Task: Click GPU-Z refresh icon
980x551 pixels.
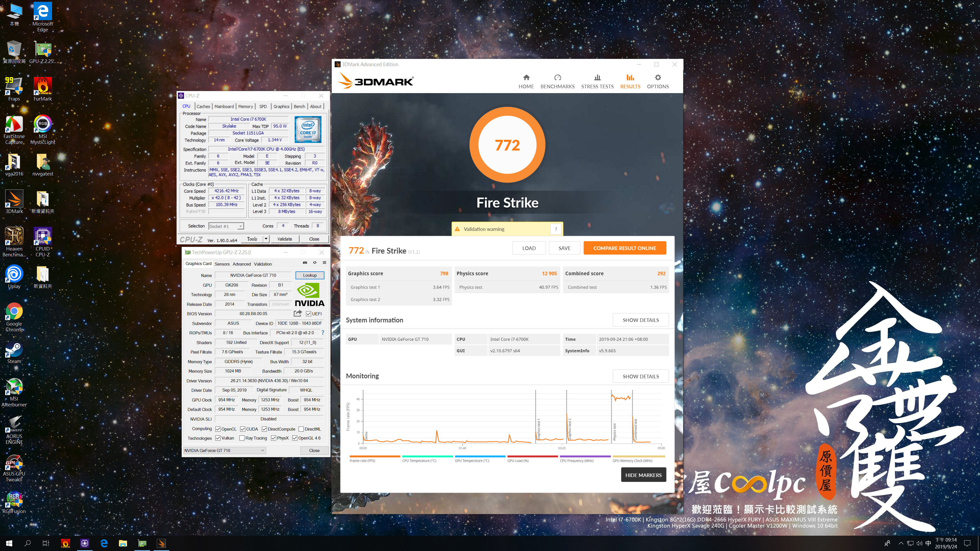Action: tap(315, 263)
